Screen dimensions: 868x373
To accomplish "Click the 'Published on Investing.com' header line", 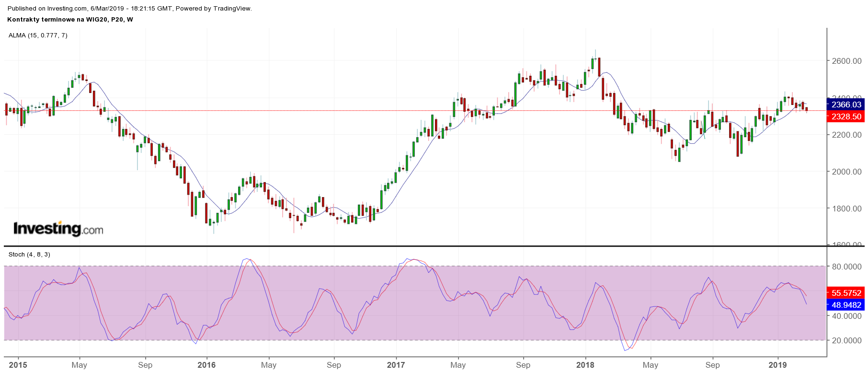I will pos(130,8).
